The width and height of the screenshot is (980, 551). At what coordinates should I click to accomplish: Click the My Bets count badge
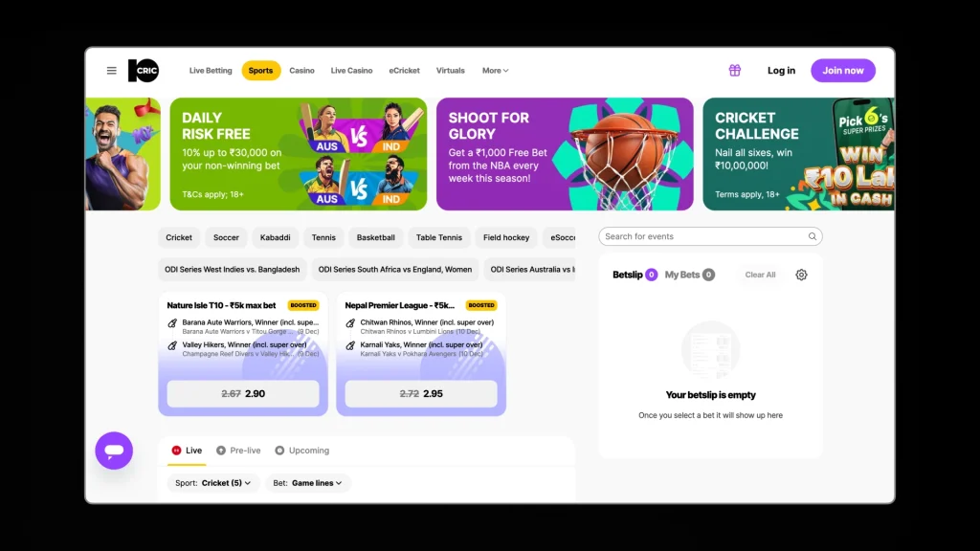(x=708, y=275)
